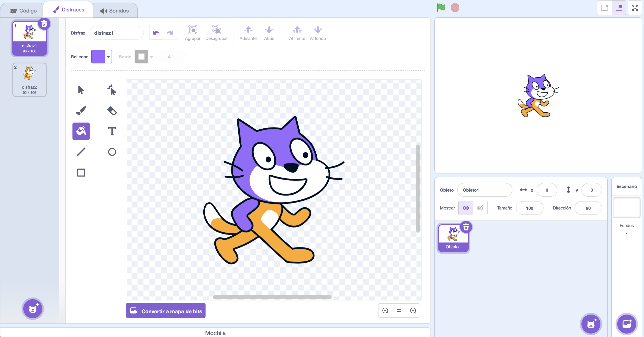Pick the Line tool

(81, 152)
